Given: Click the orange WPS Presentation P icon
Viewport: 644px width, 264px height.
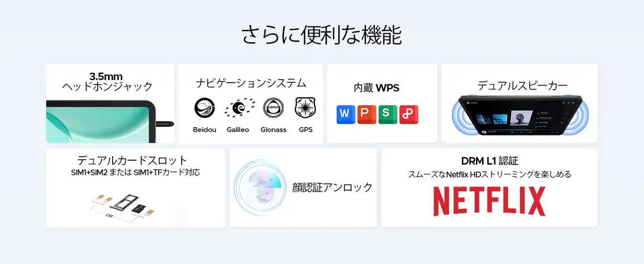Looking at the screenshot, I should click(x=366, y=114).
